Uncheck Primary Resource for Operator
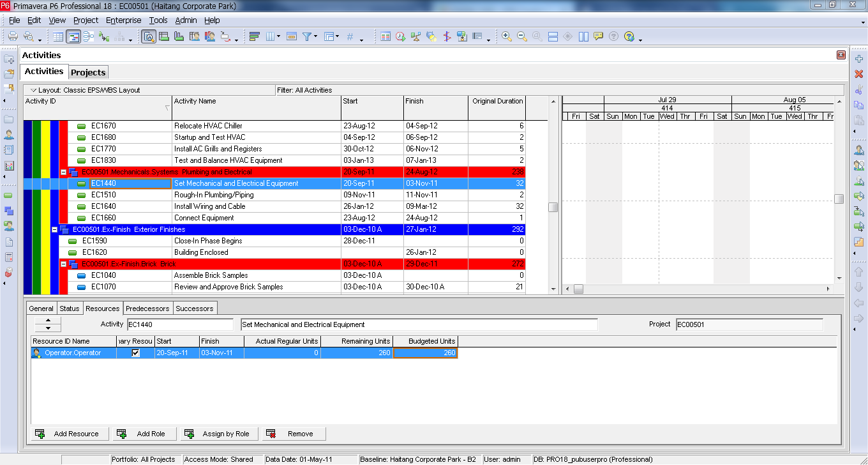This screenshot has height=465, width=868. pos(135,352)
